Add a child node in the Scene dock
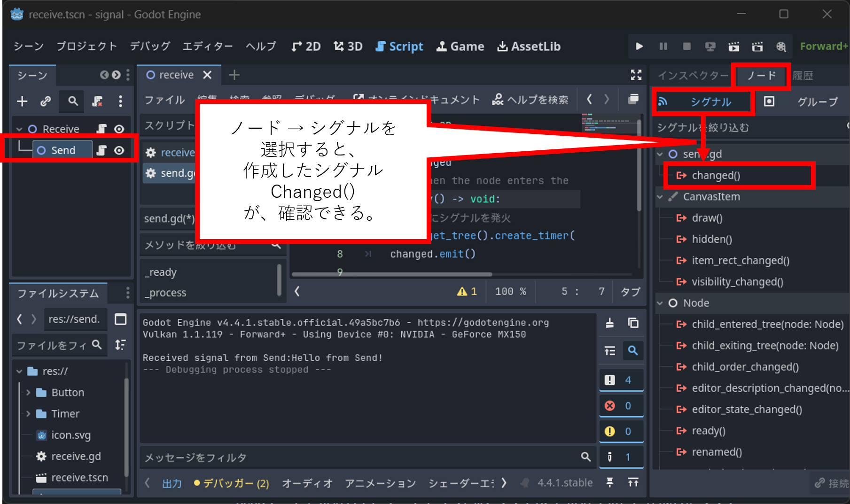The image size is (850, 504). point(22,101)
